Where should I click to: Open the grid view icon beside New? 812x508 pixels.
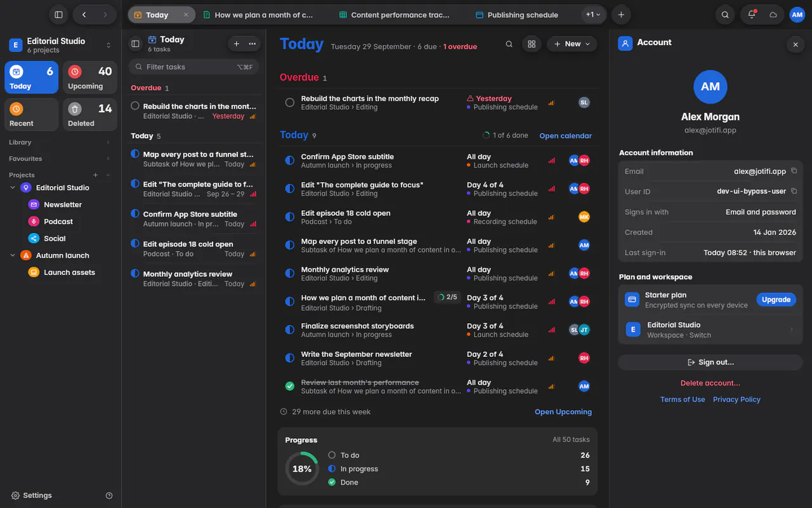pos(532,44)
